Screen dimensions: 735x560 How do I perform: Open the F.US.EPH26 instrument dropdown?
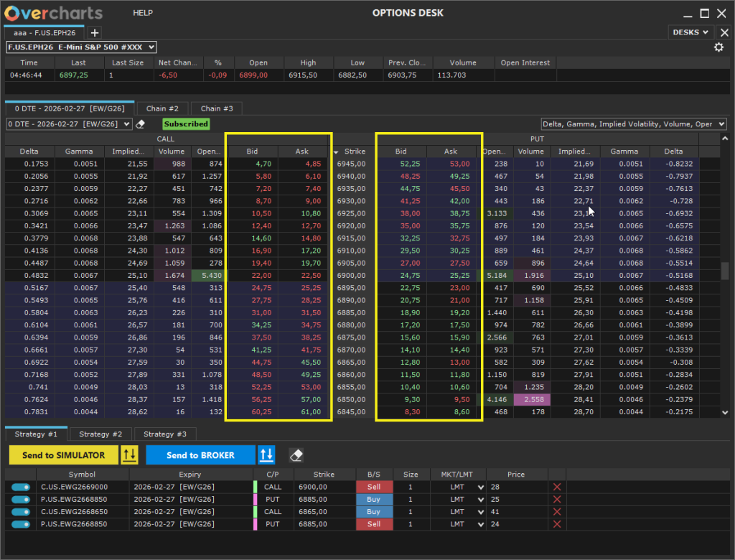pyautogui.click(x=81, y=47)
